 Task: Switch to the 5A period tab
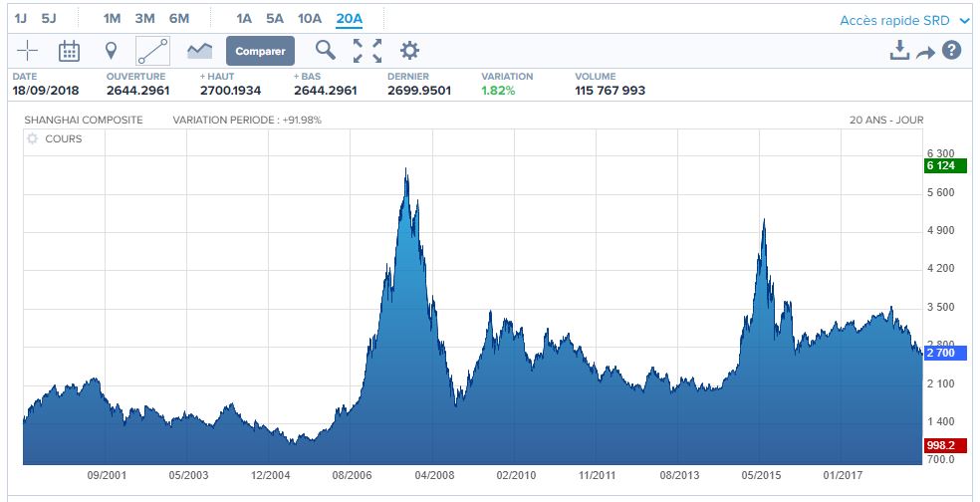[x=275, y=18]
